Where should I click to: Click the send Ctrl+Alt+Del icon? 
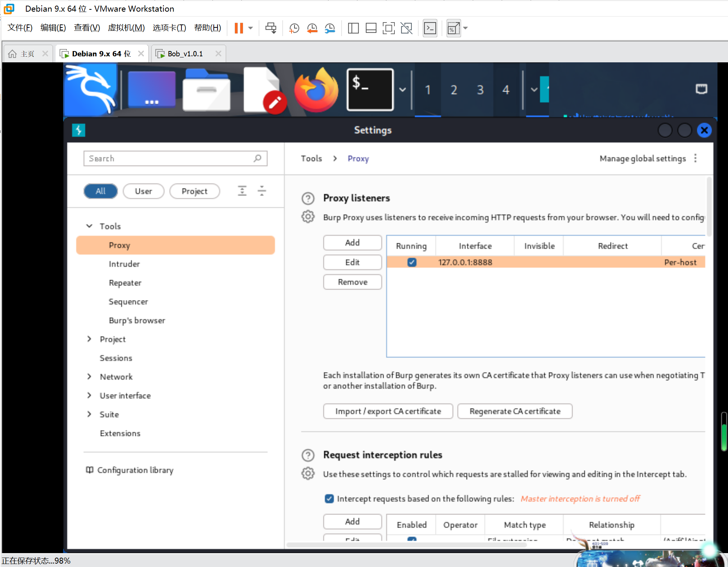[x=271, y=28]
